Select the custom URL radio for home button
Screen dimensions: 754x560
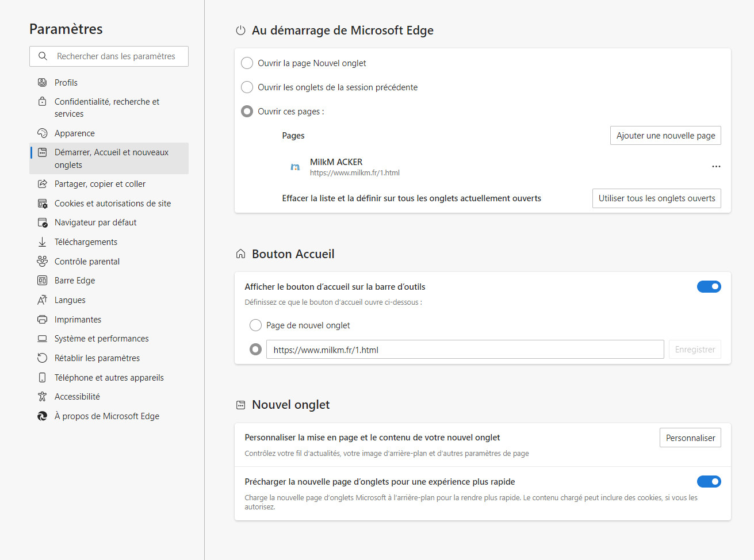[x=255, y=350]
